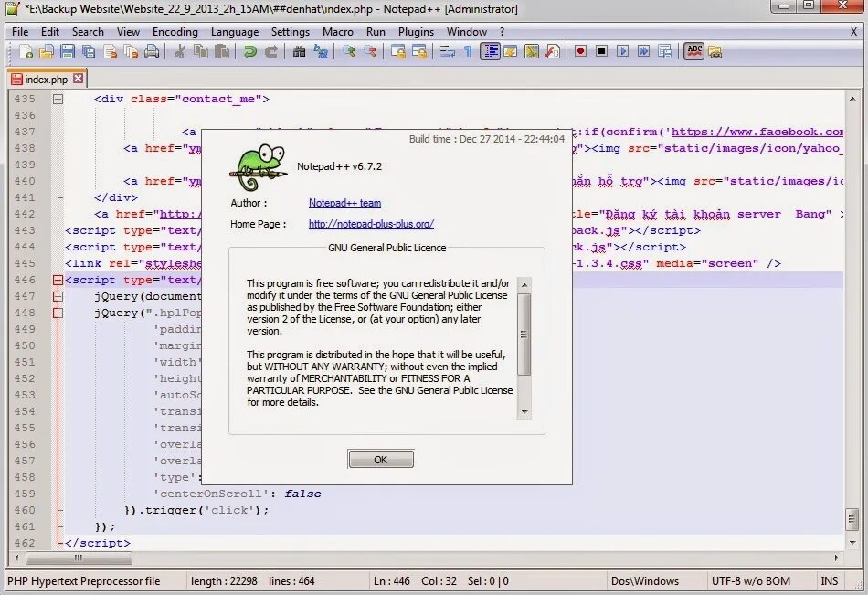Click the Cut scissors icon
The image size is (868, 595).
(179, 52)
